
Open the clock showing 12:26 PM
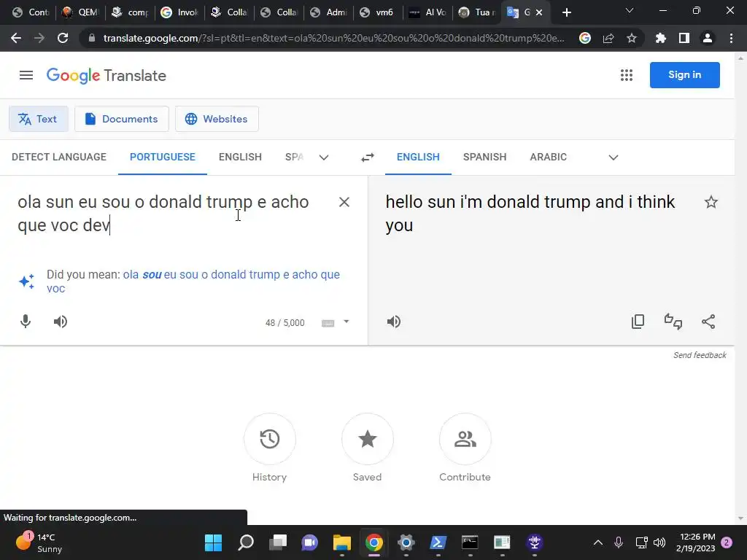pyautogui.click(x=695, y=542)
